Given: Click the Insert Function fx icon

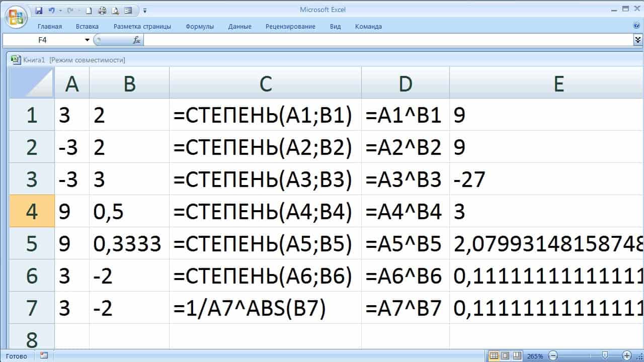Looking at the screenshot, I should (136, 40).
